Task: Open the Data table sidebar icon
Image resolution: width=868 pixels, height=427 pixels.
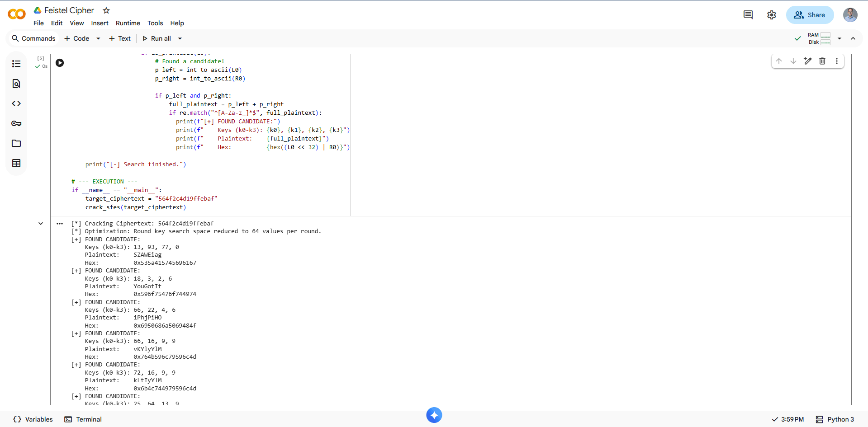Action: pyautogui.click(x=16, y=163)
